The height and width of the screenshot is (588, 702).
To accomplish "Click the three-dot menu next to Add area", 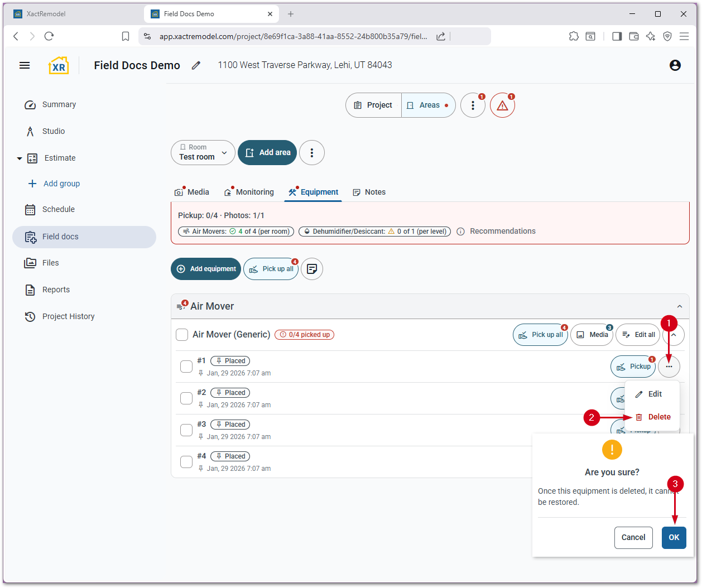I will click(312, 153).
